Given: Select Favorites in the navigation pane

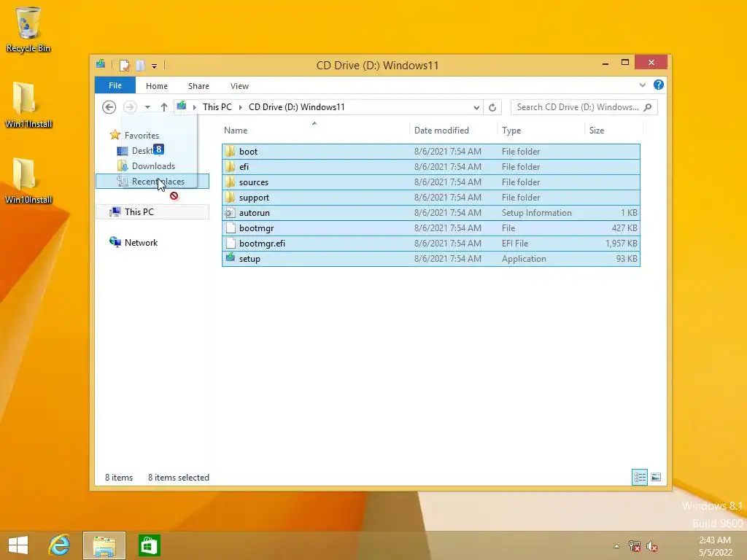Looking at the screenshot, I should pos(142,135).
